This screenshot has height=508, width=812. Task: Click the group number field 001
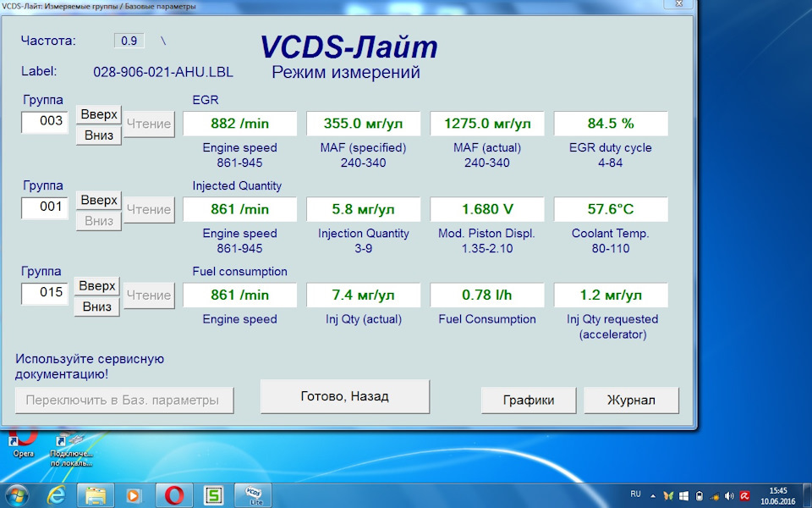(45, 208)
